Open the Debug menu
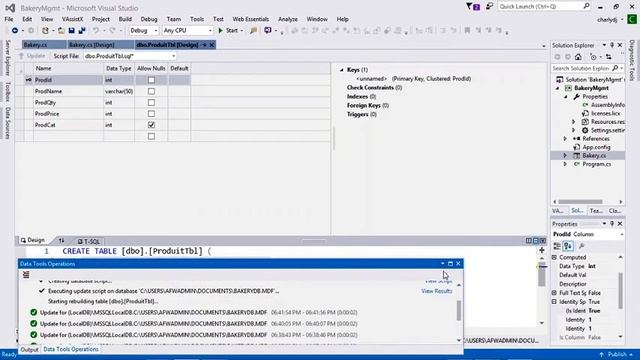Image resolution: width=640 pixels, height=360 pixels. pos(149,19)
